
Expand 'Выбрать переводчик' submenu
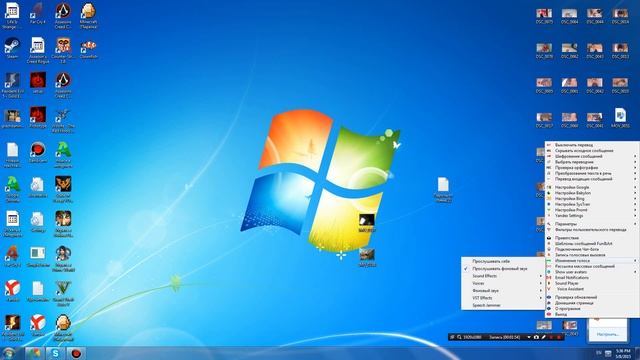(x=592, y=162)
